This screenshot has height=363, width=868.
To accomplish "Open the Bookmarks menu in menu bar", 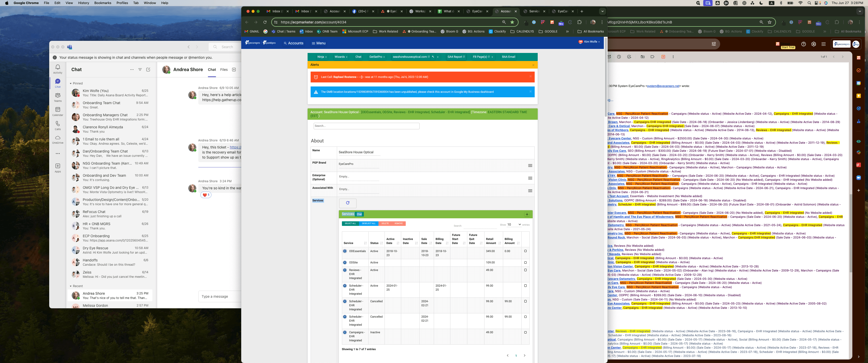I will (x=103, y=3).
